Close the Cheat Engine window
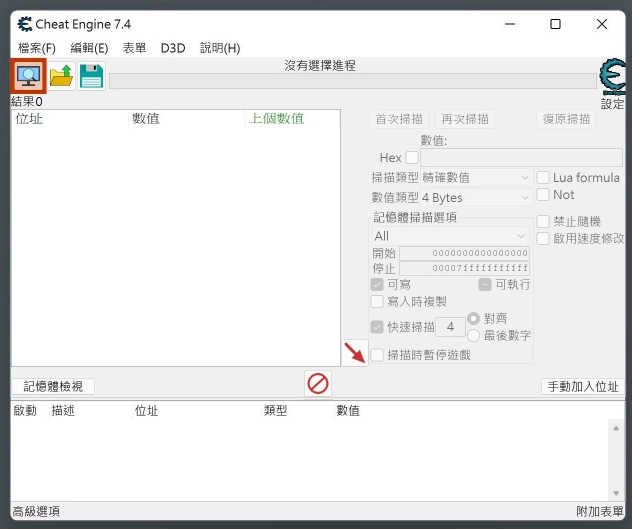This screenshot has width=632, height=529. click(x=602, y=24)
